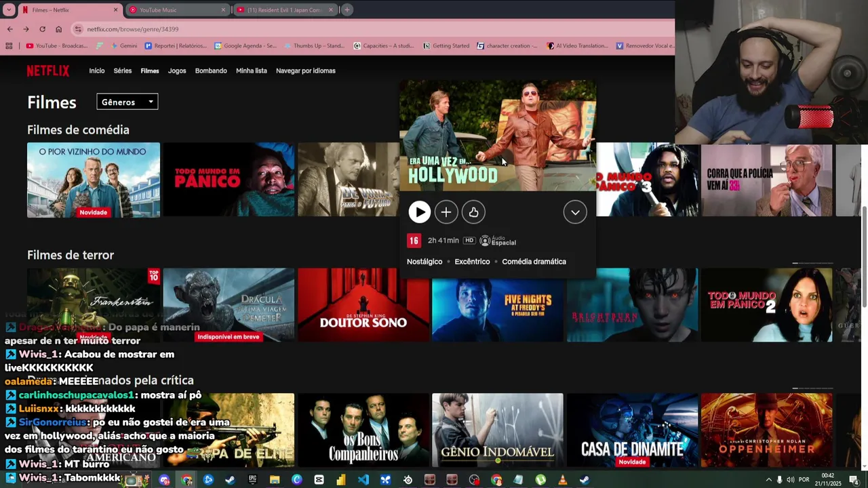Go back in browser history
This screenshot has height=488, width=868.
click(x=9, y=29)
